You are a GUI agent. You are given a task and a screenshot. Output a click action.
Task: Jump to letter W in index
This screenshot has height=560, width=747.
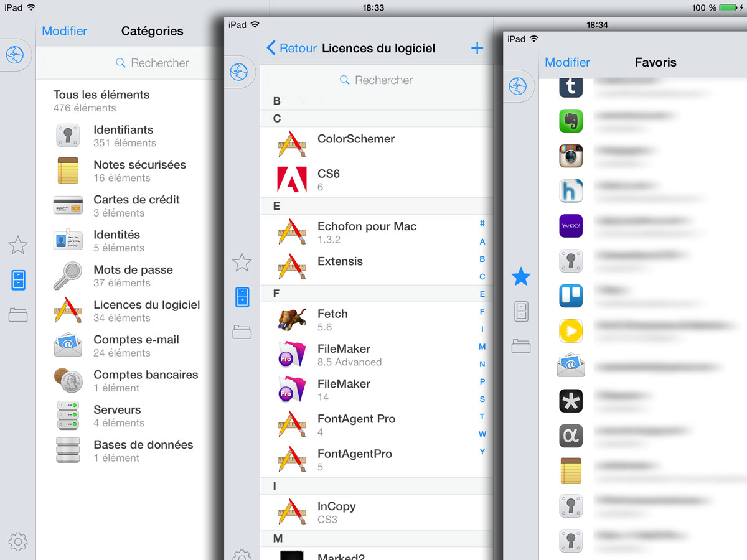pos(482,434)
